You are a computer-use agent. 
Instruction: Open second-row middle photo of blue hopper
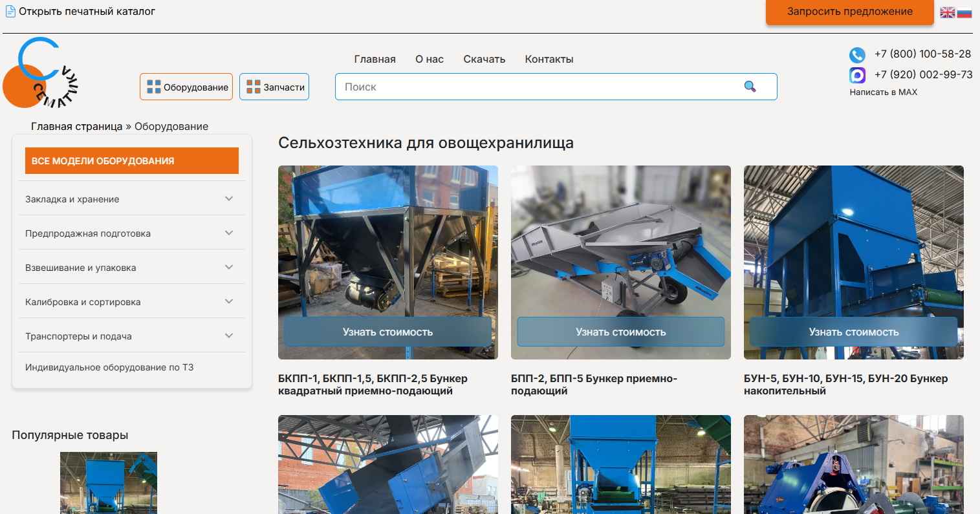pyautogui.click(x=621, y=464)
